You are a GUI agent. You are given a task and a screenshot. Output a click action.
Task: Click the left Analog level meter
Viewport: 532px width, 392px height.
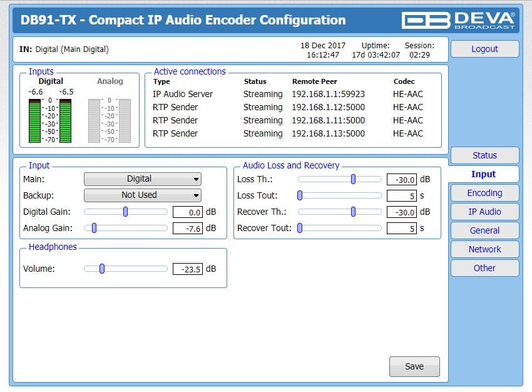94,120
